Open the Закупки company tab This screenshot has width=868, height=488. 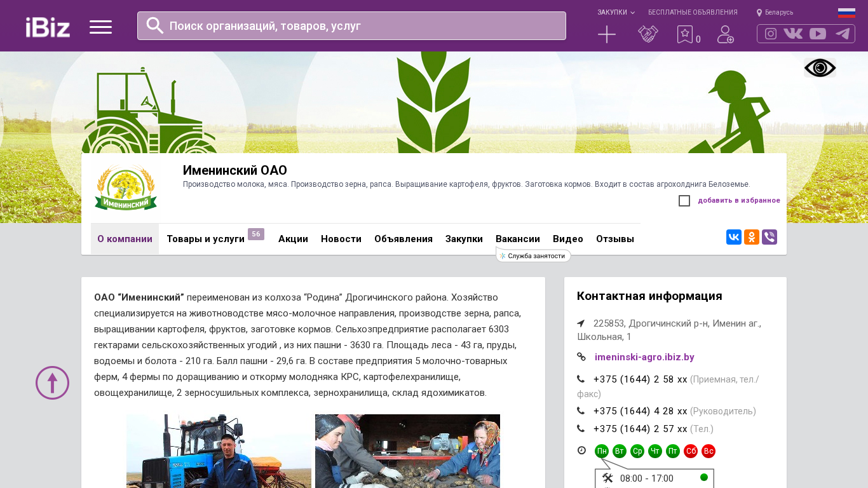pos(464,239)
